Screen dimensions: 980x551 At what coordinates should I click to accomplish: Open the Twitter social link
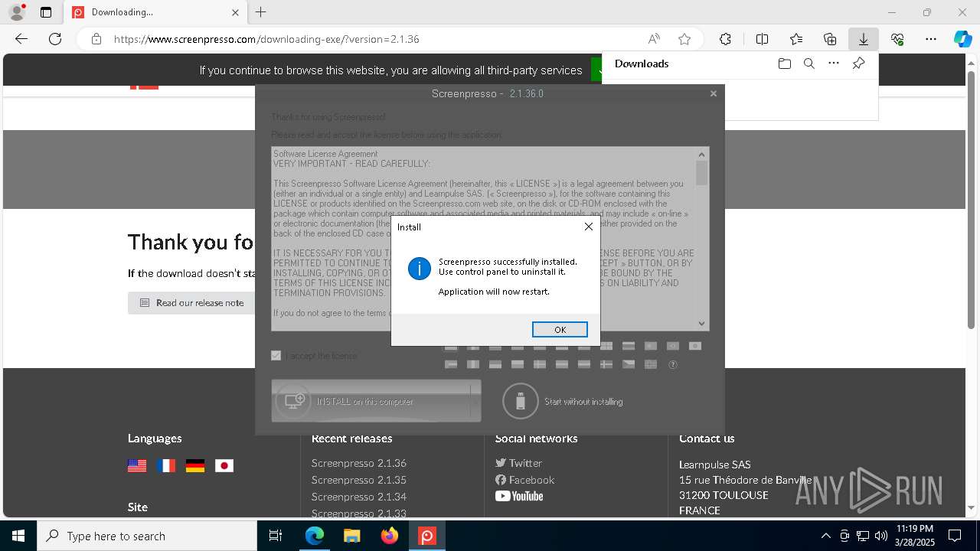tap(518, 463)
